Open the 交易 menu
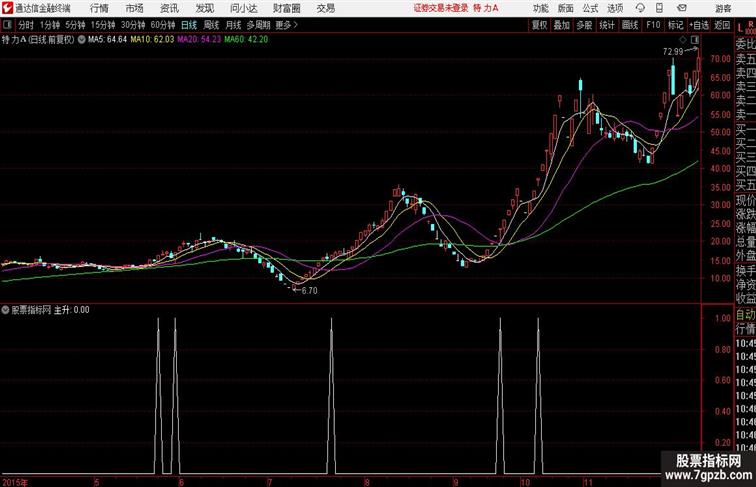The image size is (756, 487). [x=325, y=8]
